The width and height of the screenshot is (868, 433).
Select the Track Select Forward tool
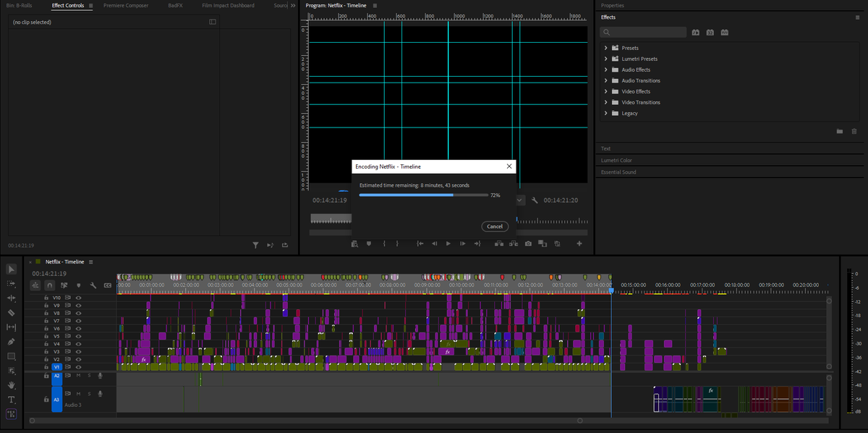(12, 283)
